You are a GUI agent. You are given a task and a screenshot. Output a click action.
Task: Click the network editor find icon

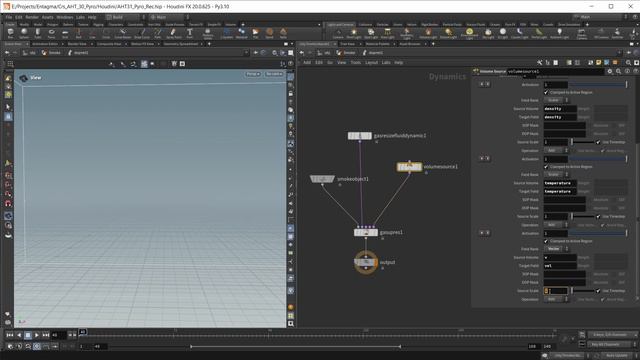(628, 62)
